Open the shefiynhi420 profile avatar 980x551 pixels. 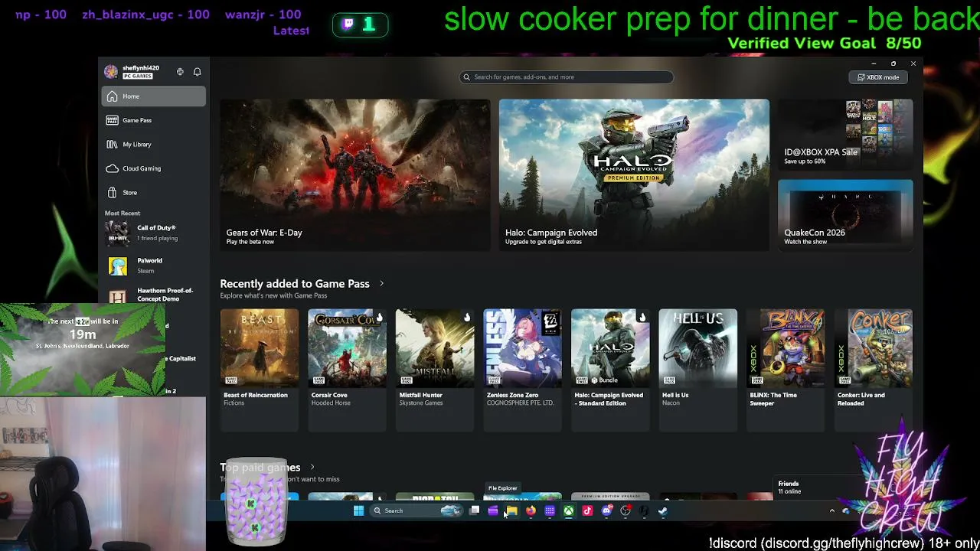(112, 72)
